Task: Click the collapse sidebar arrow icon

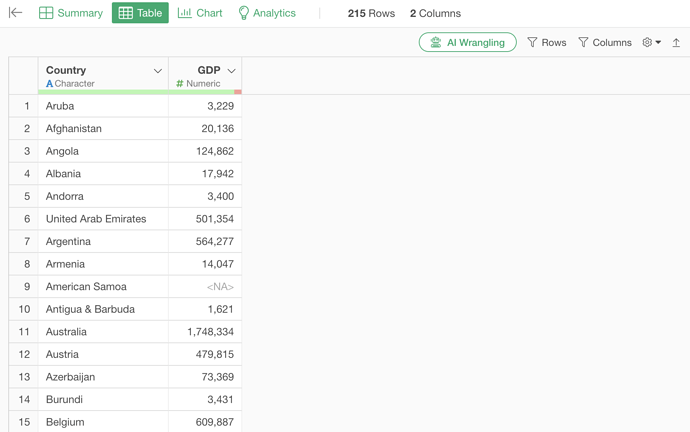Action: pos(15,13)
